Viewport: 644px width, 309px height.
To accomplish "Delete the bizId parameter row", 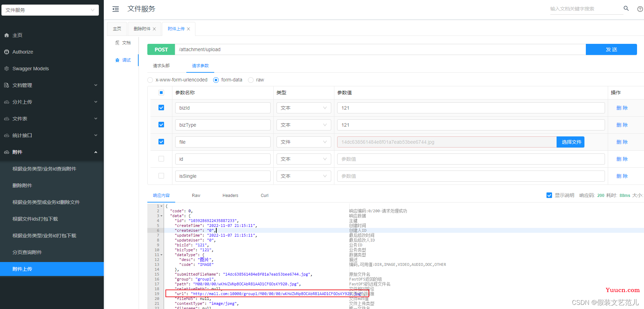I will (x=622, y=108).
